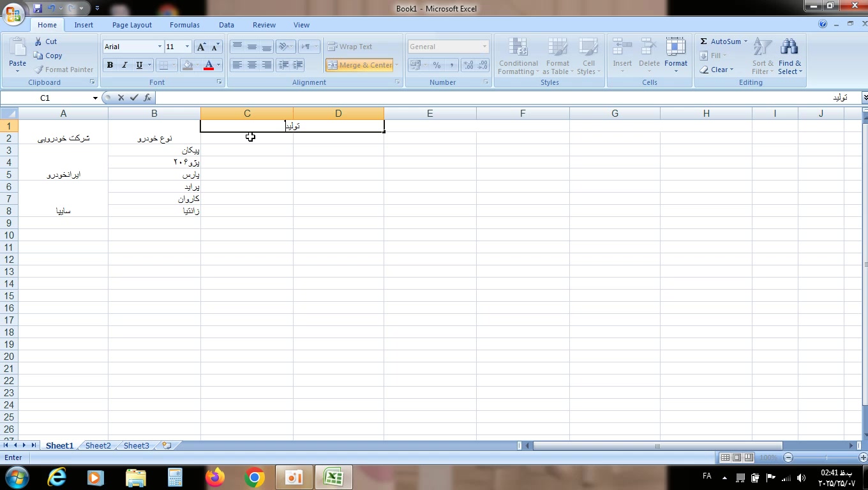Open Calculator from the taskbar

click(176, 477)
